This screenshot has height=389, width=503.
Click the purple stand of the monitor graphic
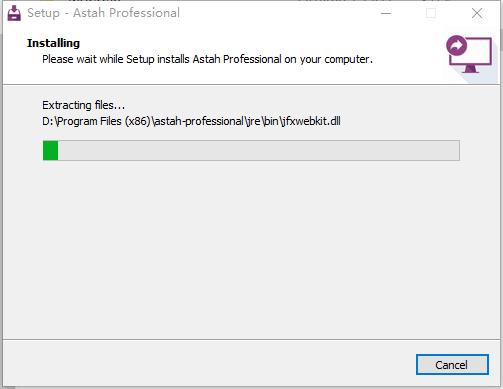click(x=470, y=69)
